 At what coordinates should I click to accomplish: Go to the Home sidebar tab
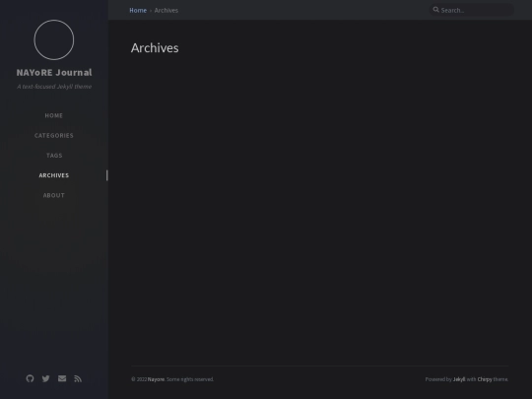(x=54, y=115)
